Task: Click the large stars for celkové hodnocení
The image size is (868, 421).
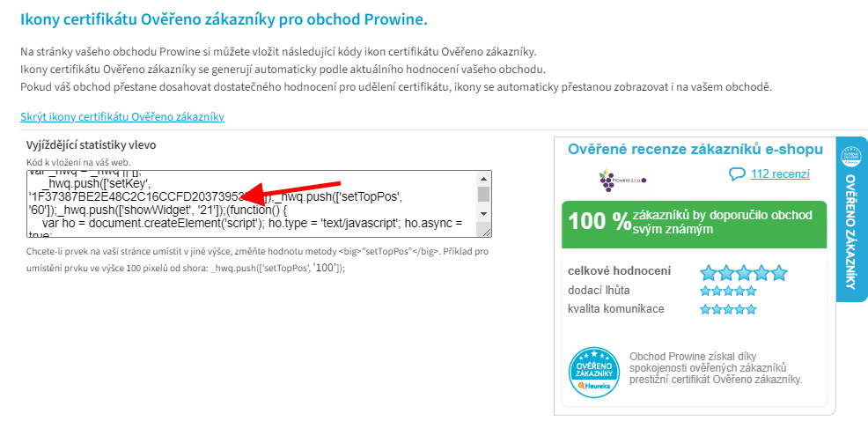Action: pos(744,272)
